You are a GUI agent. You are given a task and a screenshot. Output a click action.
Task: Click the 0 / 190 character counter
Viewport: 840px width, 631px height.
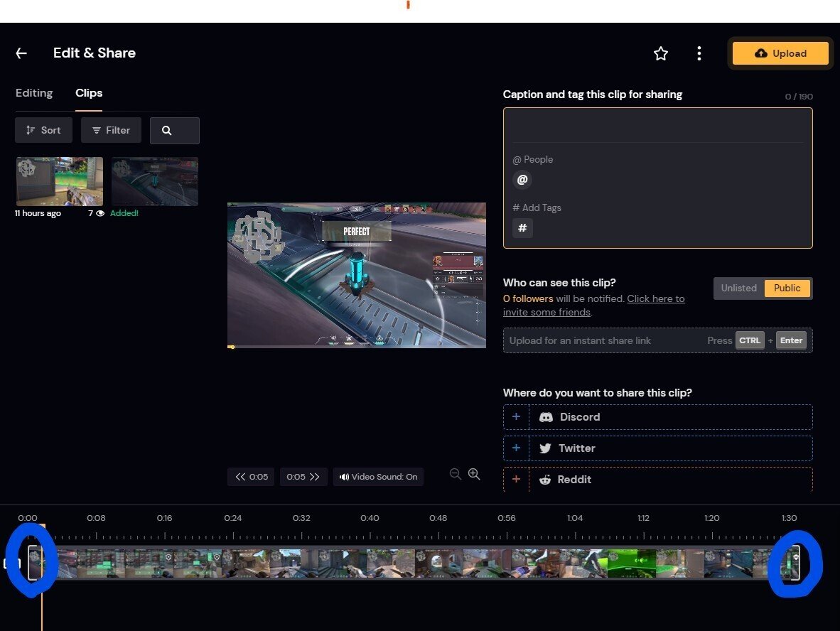pos(799,97)
